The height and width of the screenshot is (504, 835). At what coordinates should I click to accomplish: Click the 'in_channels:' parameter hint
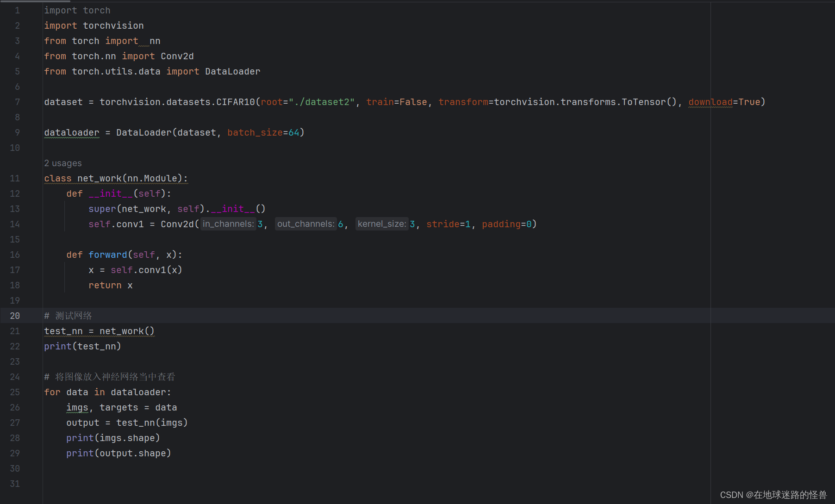click(228, 224)
